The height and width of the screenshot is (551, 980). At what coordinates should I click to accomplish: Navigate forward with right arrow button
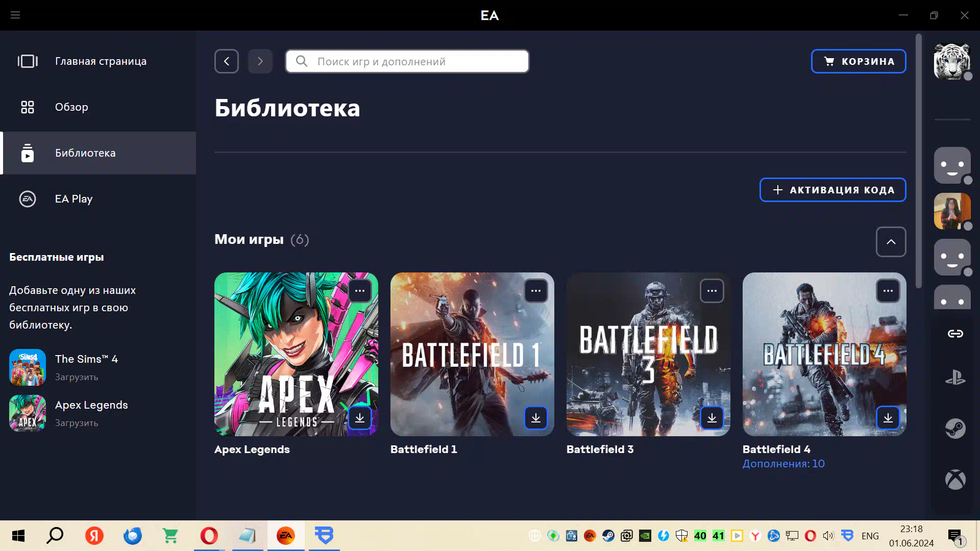pos(260,61)
